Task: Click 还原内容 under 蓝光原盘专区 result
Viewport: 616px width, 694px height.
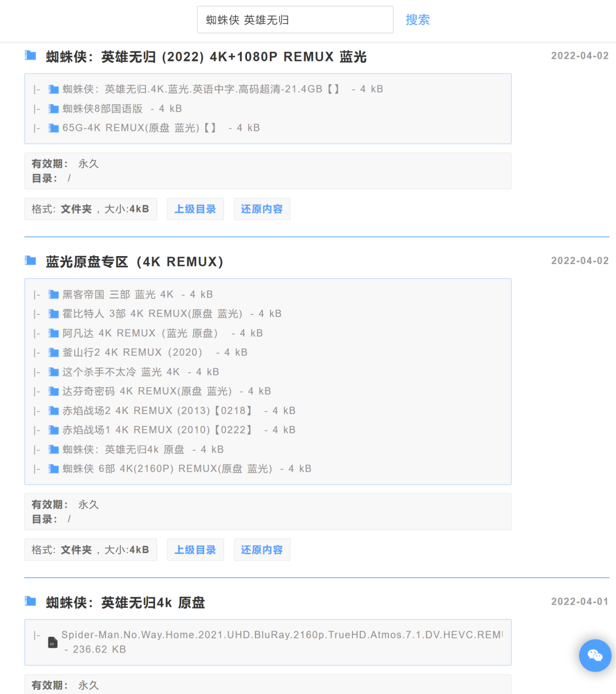Action: point(262,550)
